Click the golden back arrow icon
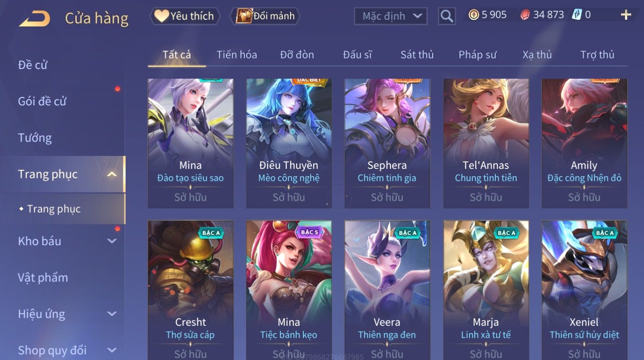Viewport: 644px width, 360px height. click(x=34, y=18)
